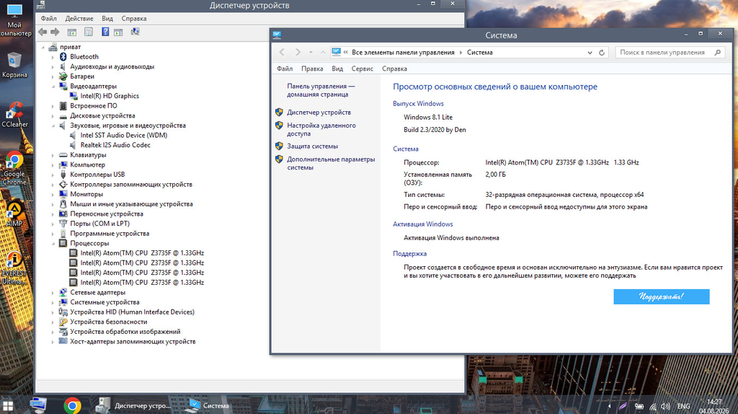Open Правка menu in Система window
Viewport: 738px width, 414px height.
(x=312, y=69)
